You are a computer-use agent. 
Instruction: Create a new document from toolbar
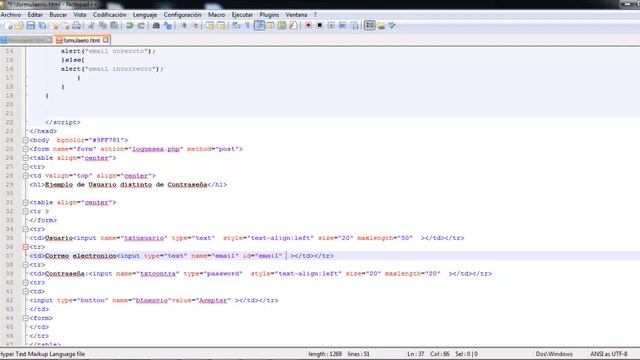(x=9, y=26)
